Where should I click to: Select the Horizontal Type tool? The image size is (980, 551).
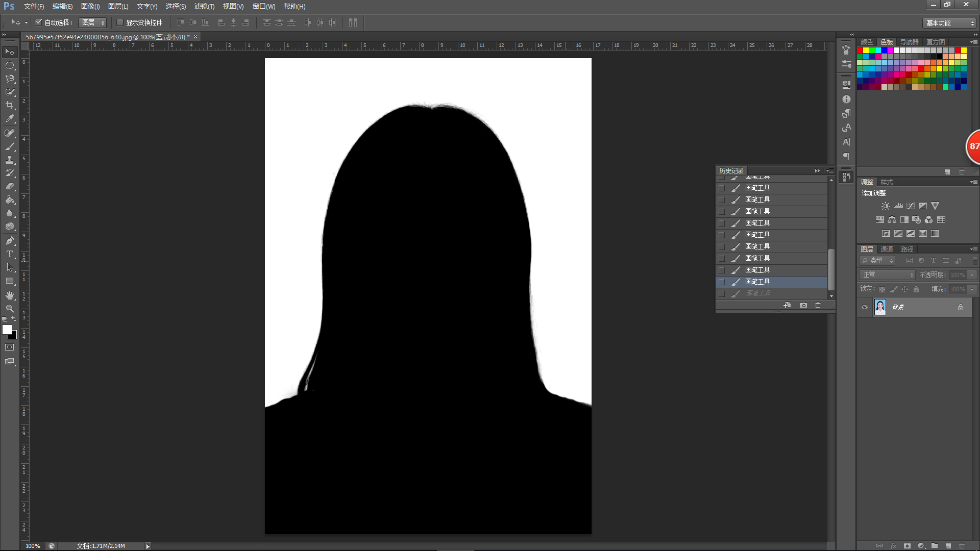tap(10, 254)
